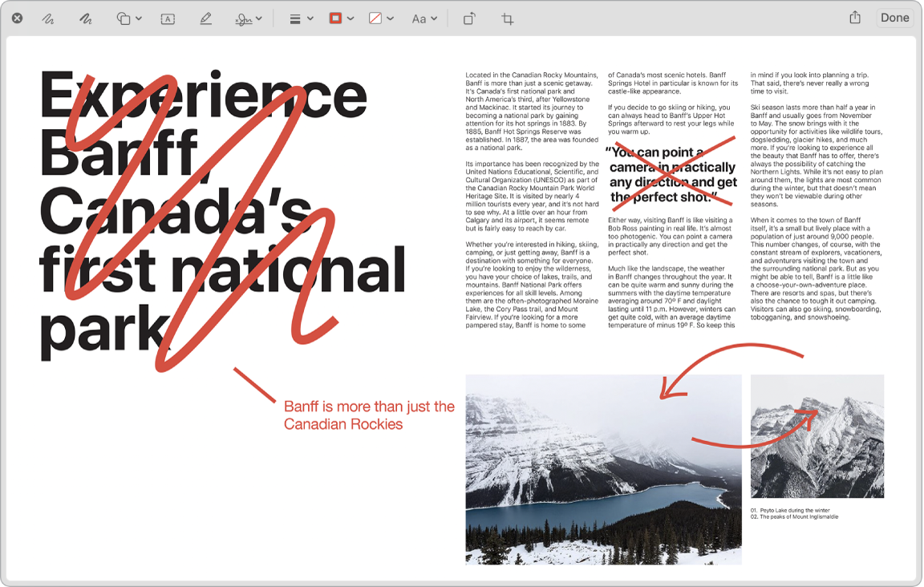Activate the Crop tool
This screenshot has height=587, width=924.
(507, 18)
